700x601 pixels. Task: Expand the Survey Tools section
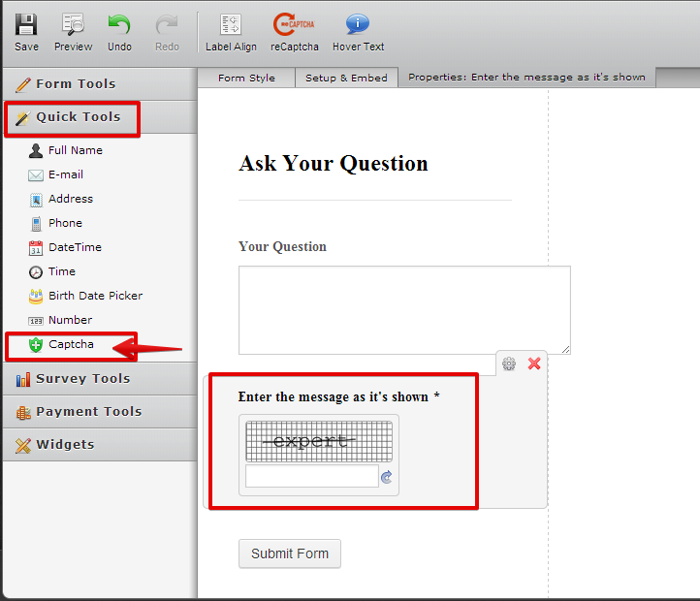pyautogui.click(x=82, y=379)
